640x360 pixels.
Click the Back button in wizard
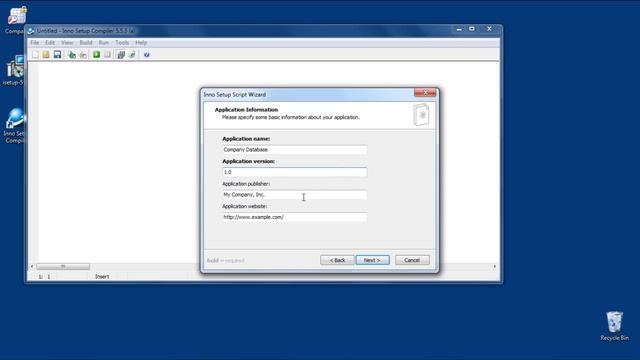337,260
